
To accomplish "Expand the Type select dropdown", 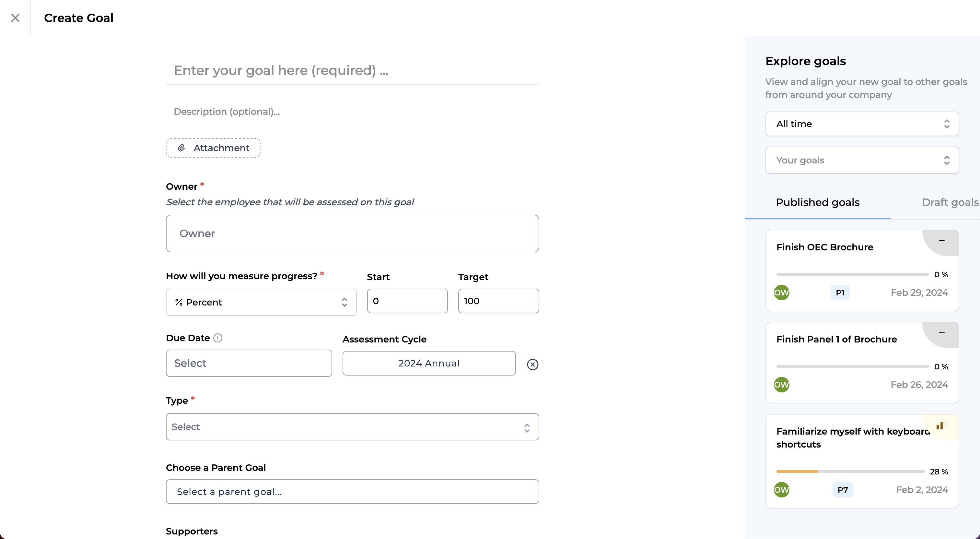I will [352, 427].
